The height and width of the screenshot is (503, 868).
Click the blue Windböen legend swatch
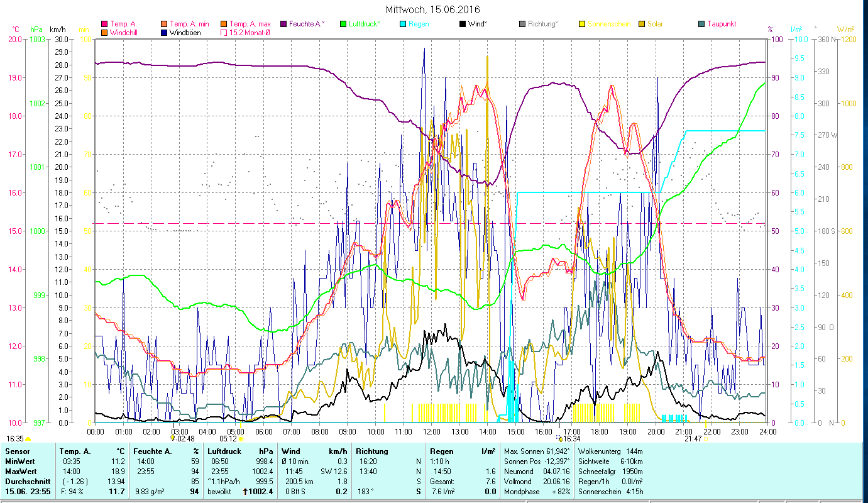(x=164, y=32)
